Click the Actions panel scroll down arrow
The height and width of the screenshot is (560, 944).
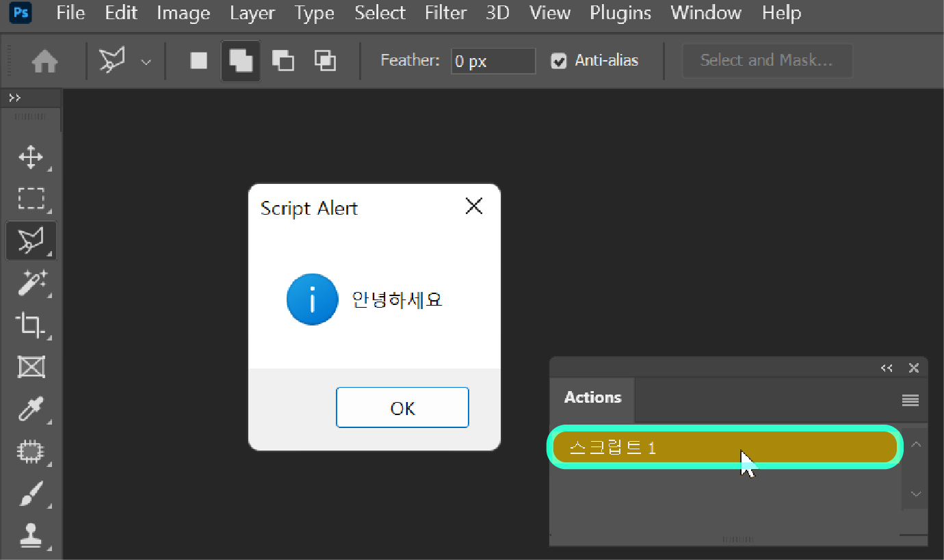click(x=916, y=494)
